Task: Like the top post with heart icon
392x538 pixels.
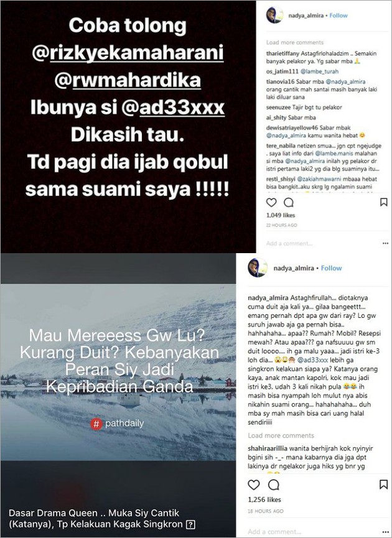Action: click(271, 202)
